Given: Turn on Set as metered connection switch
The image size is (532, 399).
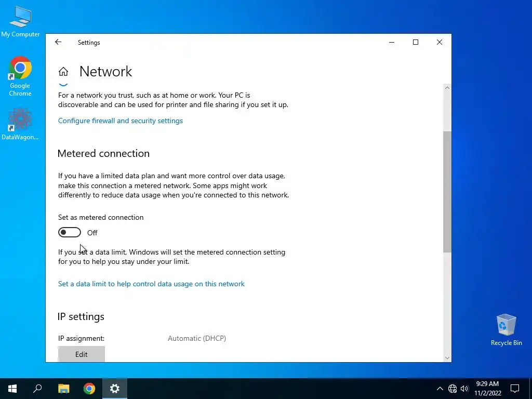Looking at the screenshot, I should pos(70,232).
